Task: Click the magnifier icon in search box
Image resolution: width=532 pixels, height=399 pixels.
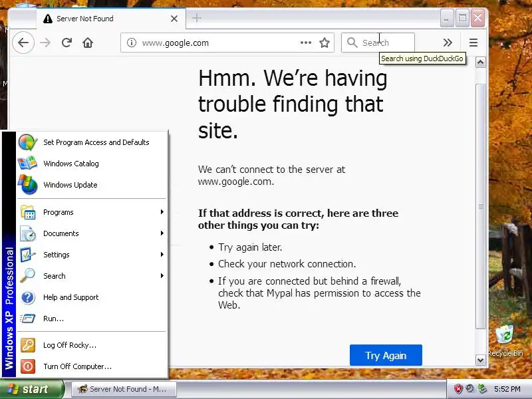Action: 352,43
